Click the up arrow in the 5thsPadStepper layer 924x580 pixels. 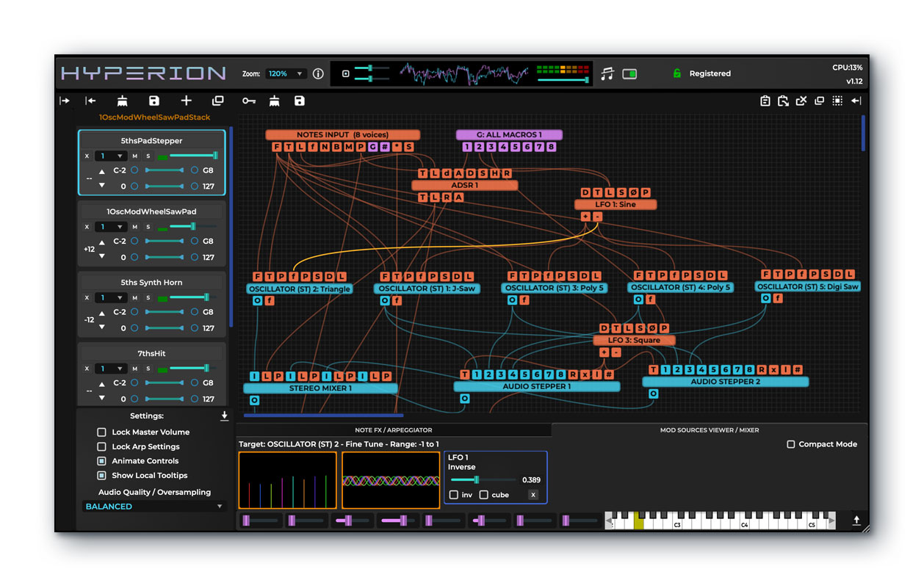coord(102,170)
